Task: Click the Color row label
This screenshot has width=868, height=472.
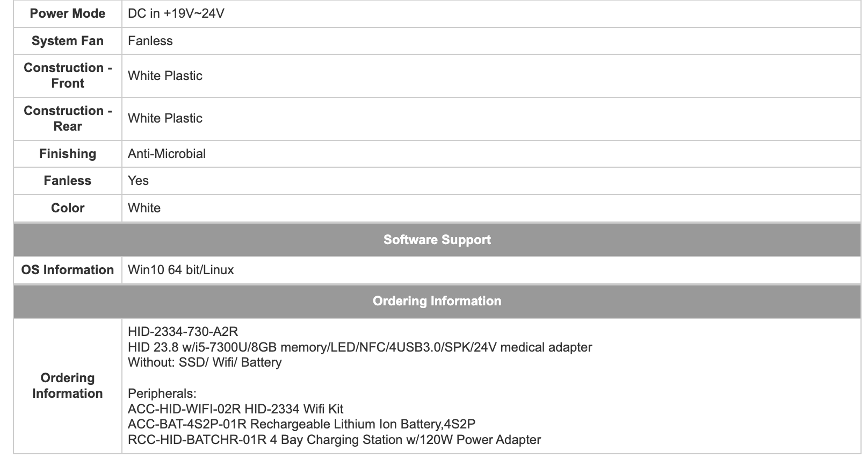Action: pyautogui.click(x=68, y=208)
